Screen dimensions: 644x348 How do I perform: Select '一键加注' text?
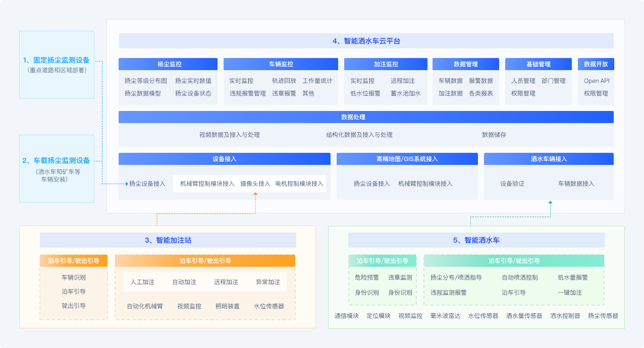[x=570, y=293]
